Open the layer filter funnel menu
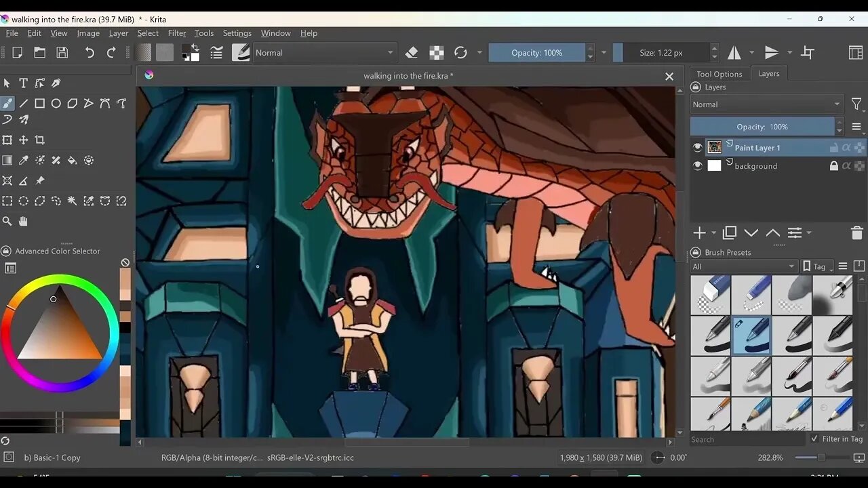 click(x=856, y=104)
